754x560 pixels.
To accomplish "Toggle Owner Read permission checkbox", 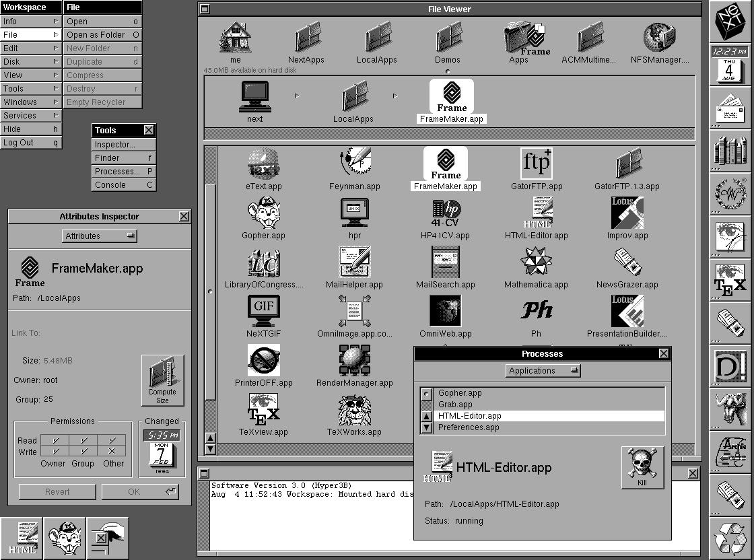I will click(x=55, y=440).
